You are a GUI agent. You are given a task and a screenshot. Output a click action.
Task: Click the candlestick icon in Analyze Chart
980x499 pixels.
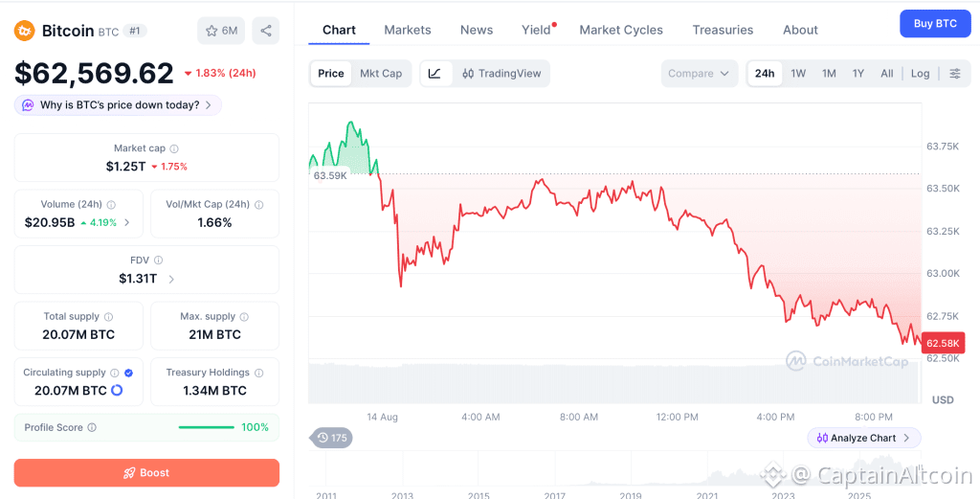point(822,439)
